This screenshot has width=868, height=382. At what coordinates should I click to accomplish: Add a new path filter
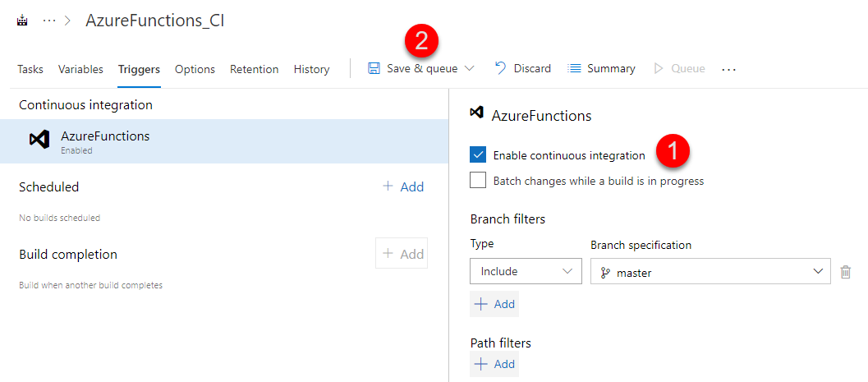tap(494, 364)
